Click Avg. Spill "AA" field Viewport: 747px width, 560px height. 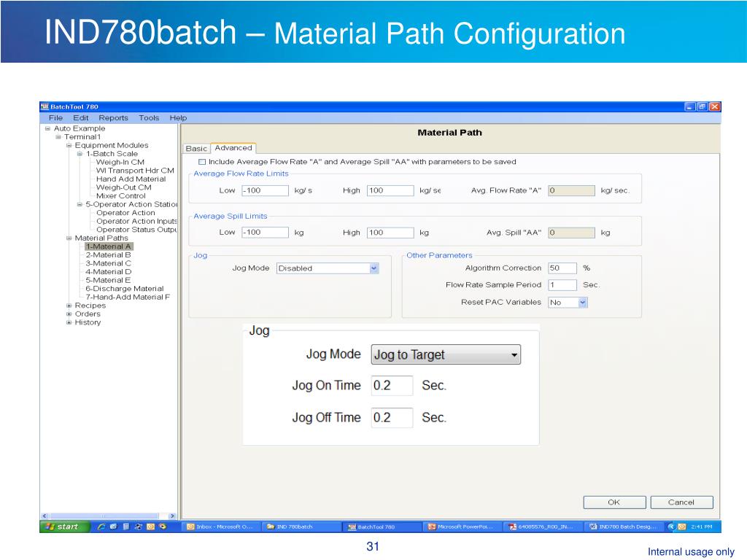(571, 233)
